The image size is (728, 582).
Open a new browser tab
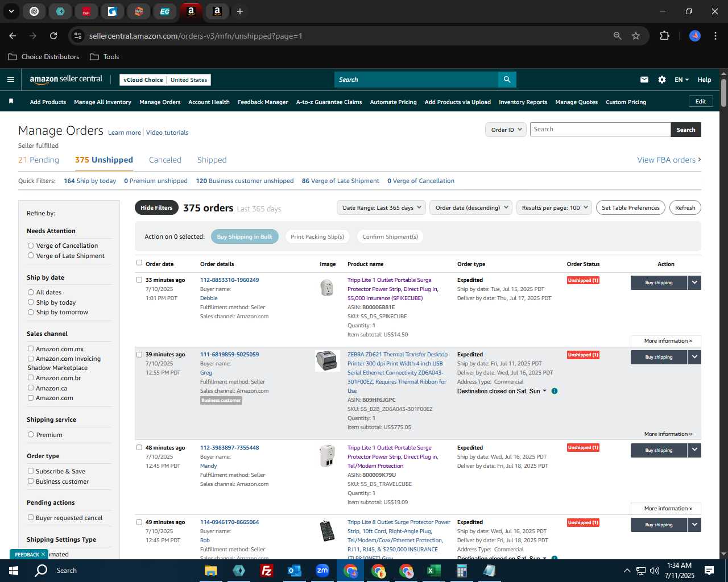240,11
